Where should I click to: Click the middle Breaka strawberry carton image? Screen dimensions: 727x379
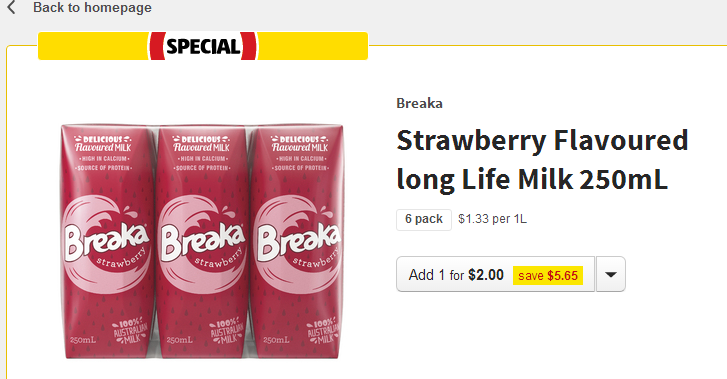(x=203, y=241)
